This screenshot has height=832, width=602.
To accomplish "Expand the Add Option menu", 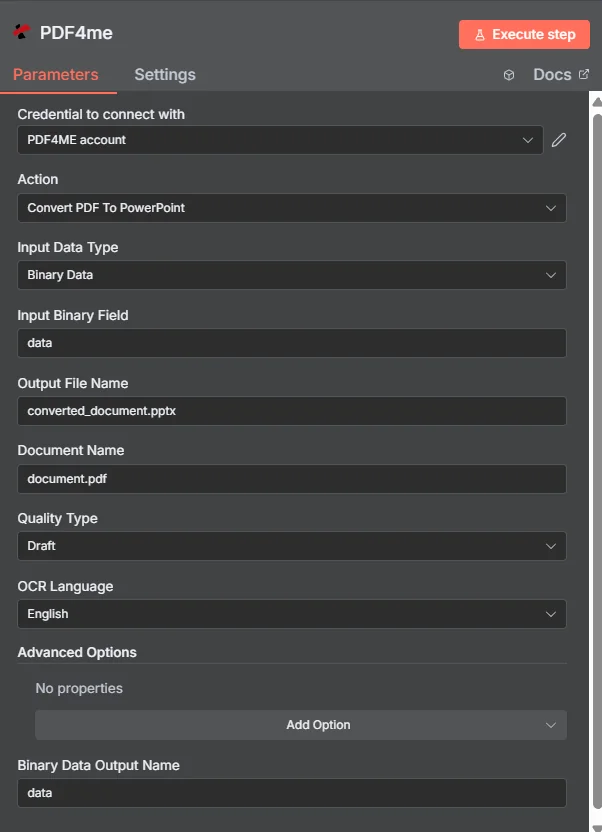I will click(300, 725).
